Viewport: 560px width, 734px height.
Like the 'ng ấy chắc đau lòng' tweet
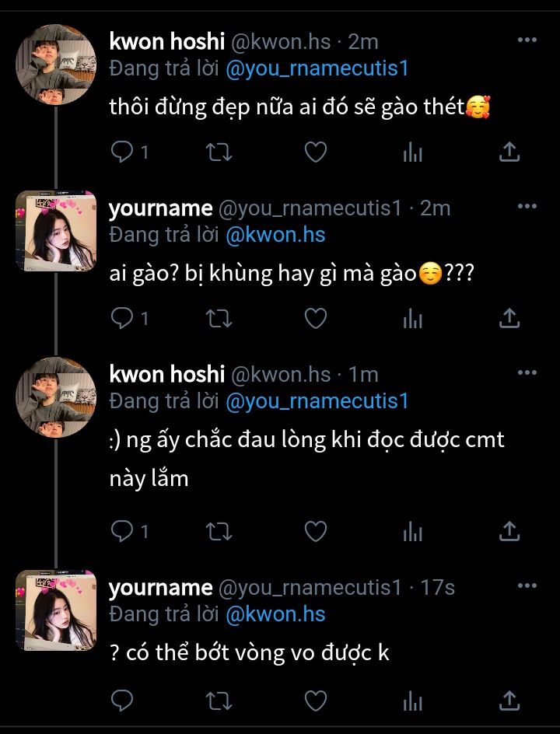(315, 531)
